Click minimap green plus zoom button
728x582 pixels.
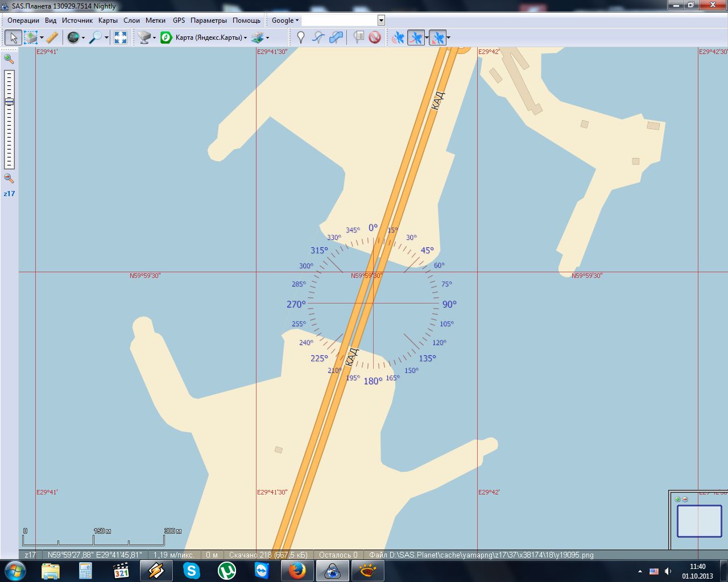[677, 500]
